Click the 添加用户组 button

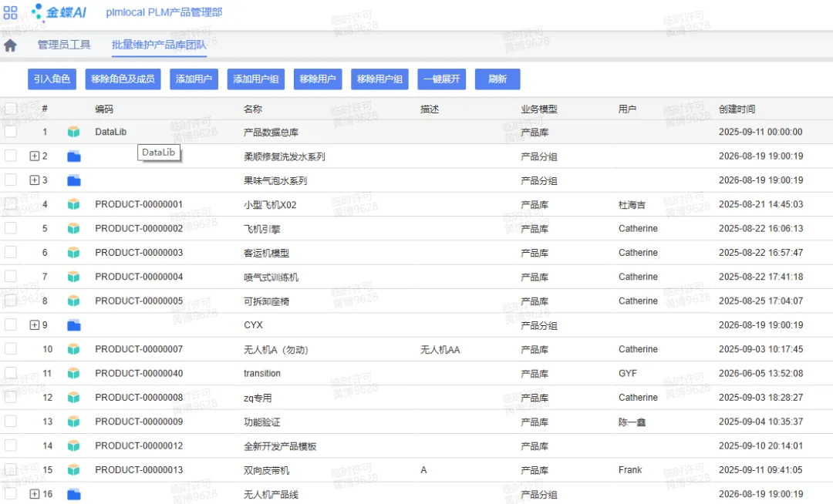click(x=255, y=79)
